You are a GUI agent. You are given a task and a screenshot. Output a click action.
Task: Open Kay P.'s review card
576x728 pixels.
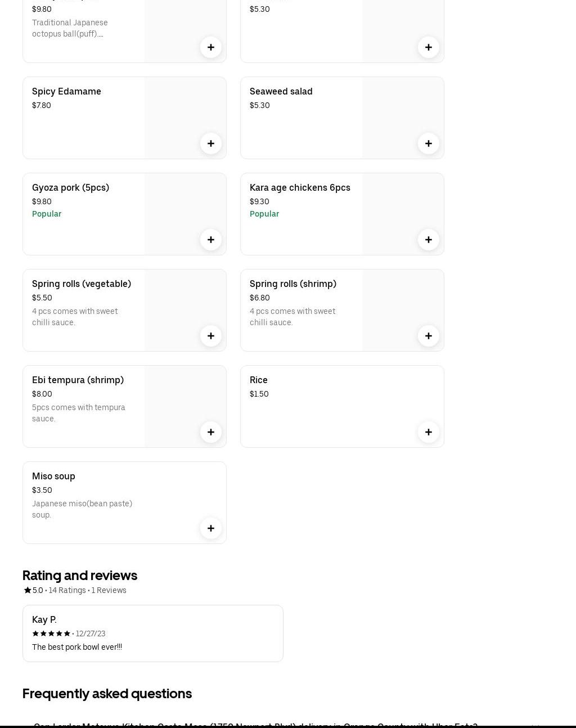pos(152,633)
